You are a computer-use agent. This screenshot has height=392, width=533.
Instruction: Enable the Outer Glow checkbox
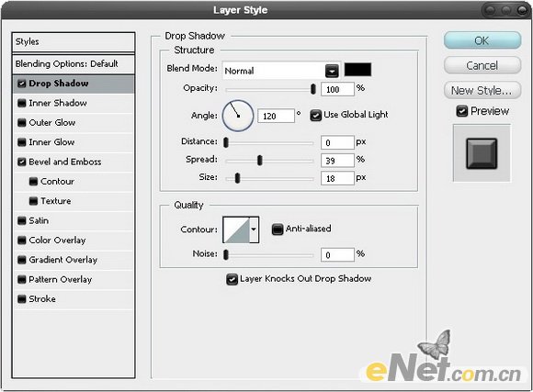coord(22,123)
